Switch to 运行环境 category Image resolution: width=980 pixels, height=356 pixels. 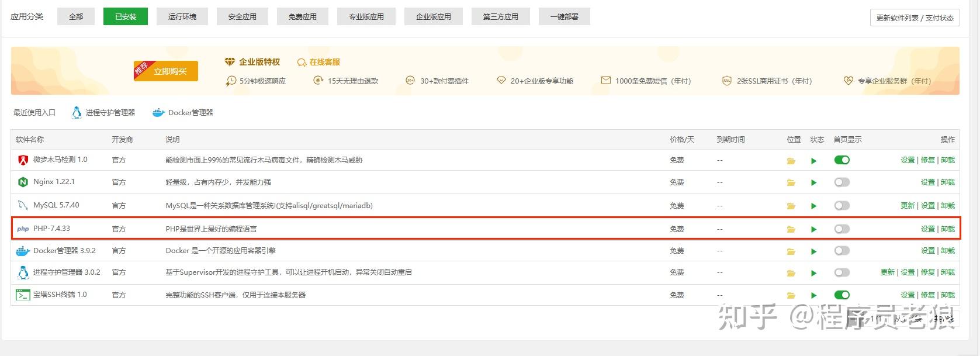pyautogui.click(x=182, y=16)
